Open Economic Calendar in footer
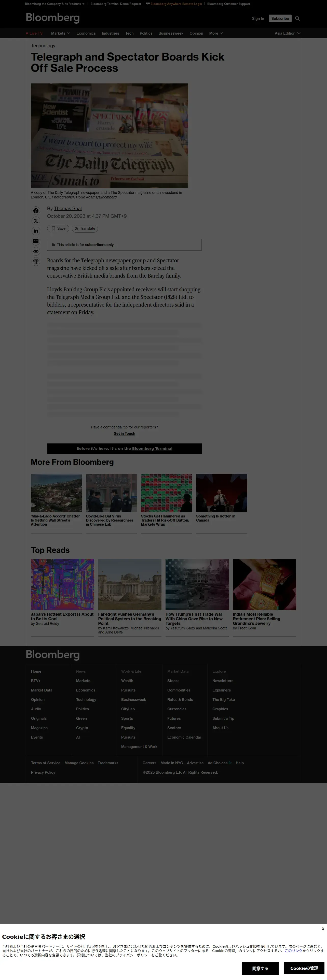This screenshot has width=327, height=980. pyautogui.click(x=184, y=737)
